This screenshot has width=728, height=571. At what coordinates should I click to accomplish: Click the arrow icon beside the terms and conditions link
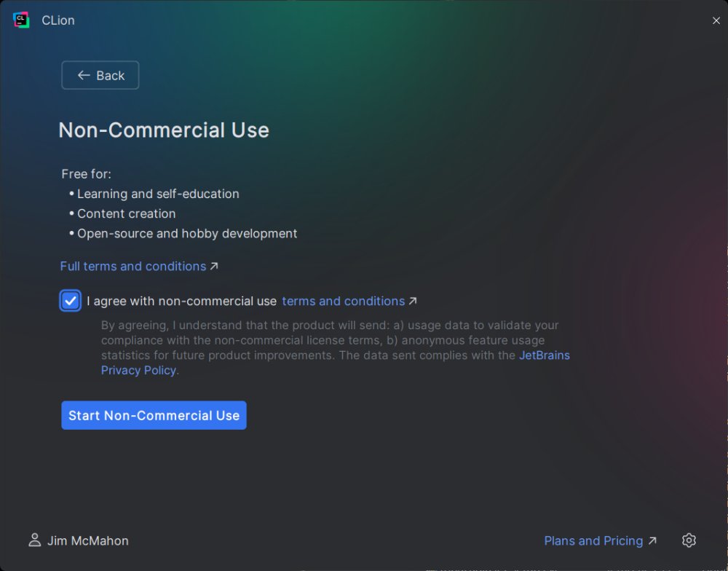click(413, 300)
